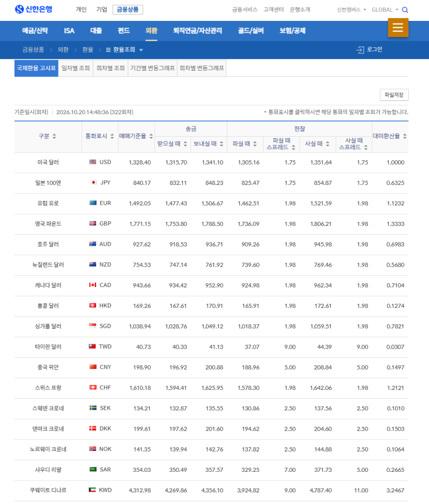Open 금융서비스 link
429x504 pixels.
[x=245, y=10]
